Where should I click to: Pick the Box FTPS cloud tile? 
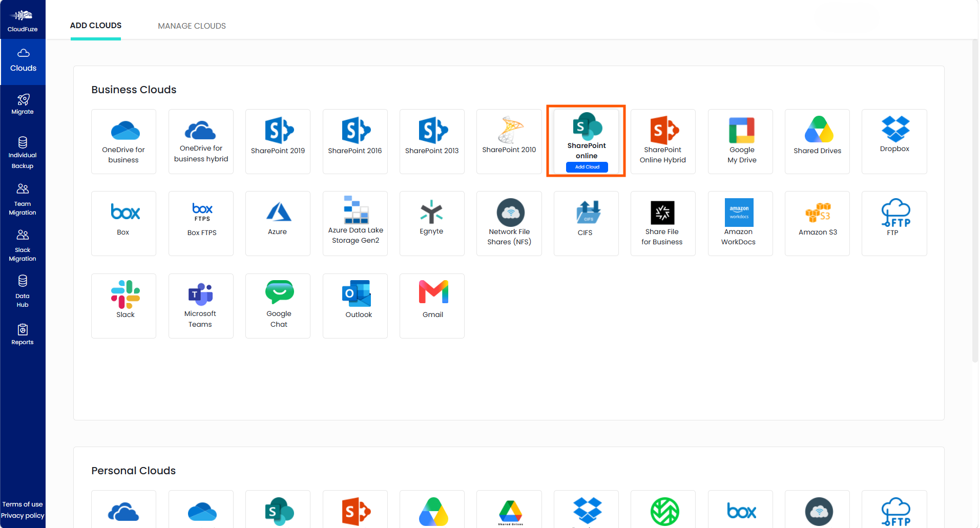pyautogui.click(x=201, y=223)
